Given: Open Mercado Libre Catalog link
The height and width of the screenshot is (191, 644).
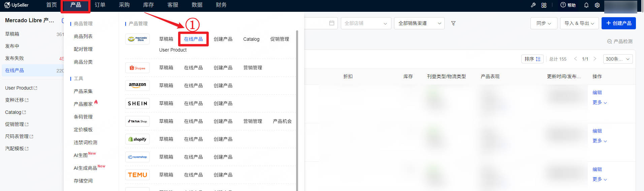Looking at the screenshot, I should pos(251,39).
